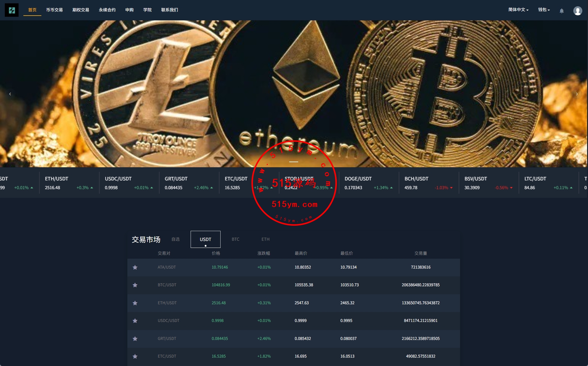This screenshot has width=588, height=366.
Task: Star the GRT/USDT pair
Action: (x=135, y=339)
